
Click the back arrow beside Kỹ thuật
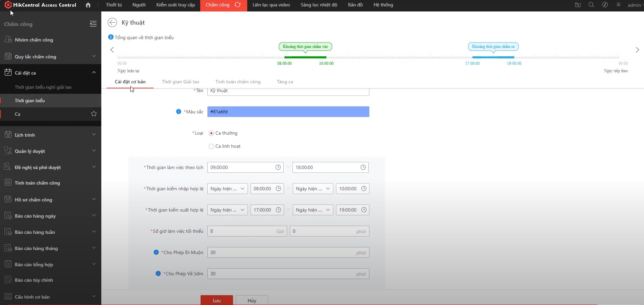[x=112, y=23]
